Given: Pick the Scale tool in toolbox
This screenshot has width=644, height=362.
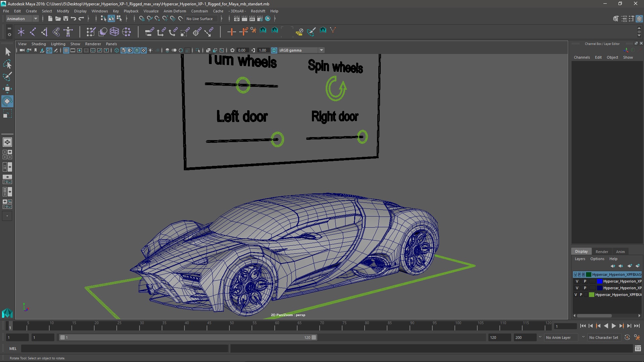Looking at the screenshot, I should click(7, 114).
